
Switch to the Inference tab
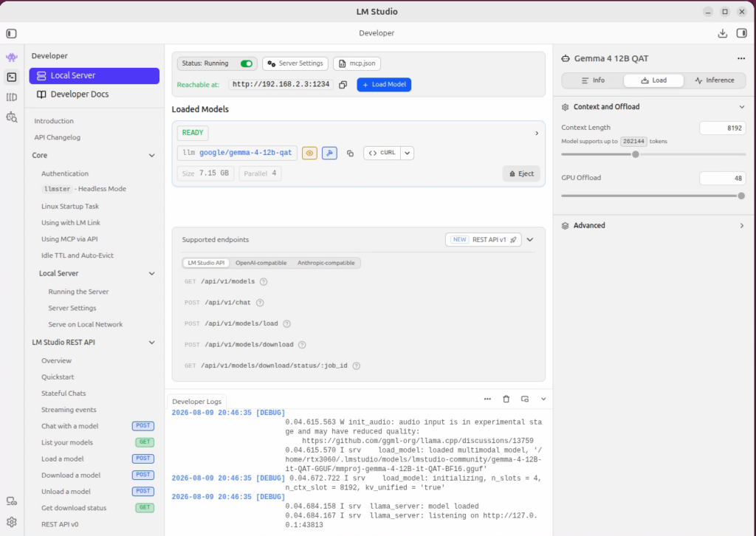pyautogui.click(x=715, y=80)
